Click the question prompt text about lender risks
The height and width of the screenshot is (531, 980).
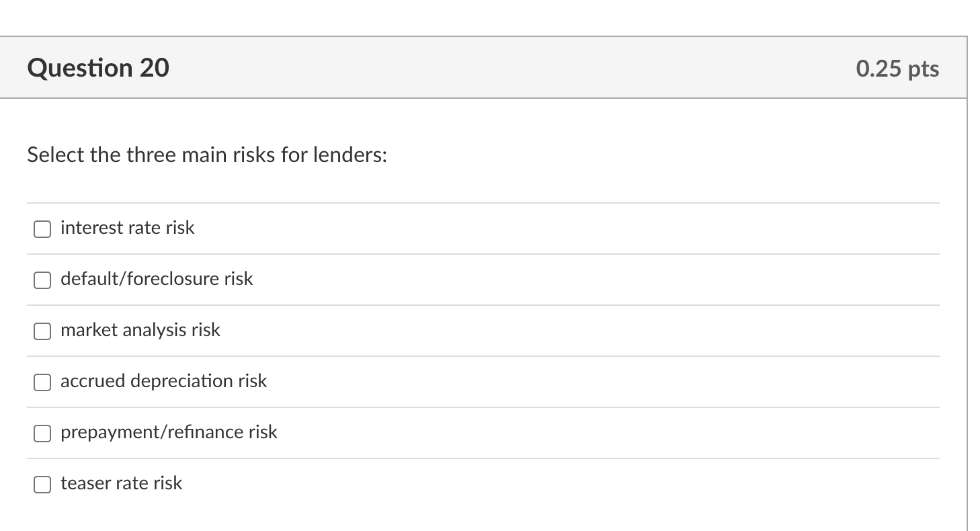click(206, 155)
